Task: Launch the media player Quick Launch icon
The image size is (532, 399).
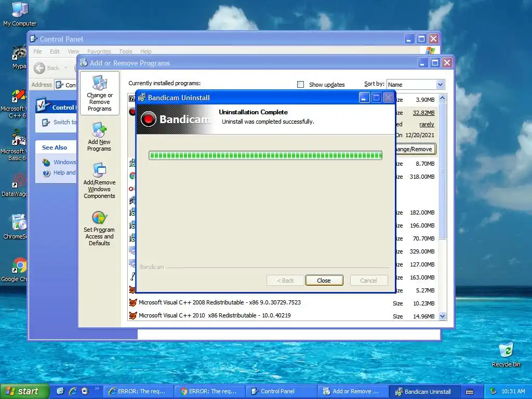Action: [x=85, y=391]
